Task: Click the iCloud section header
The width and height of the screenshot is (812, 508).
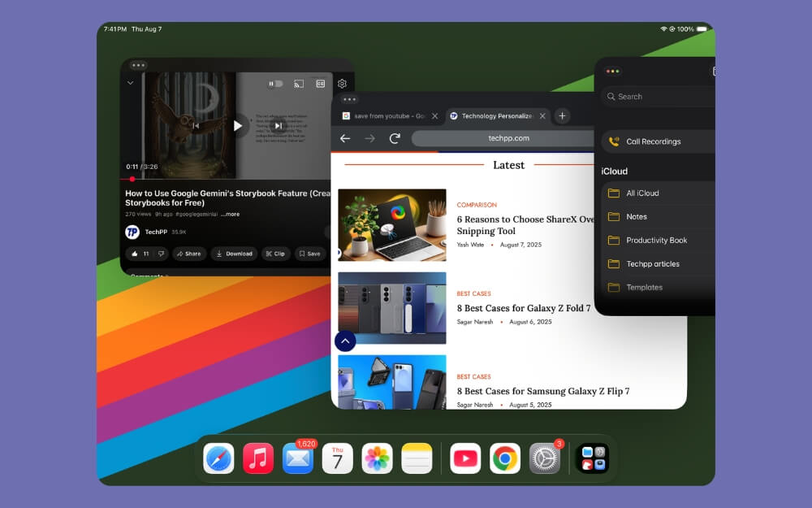Action: (614, 171)
